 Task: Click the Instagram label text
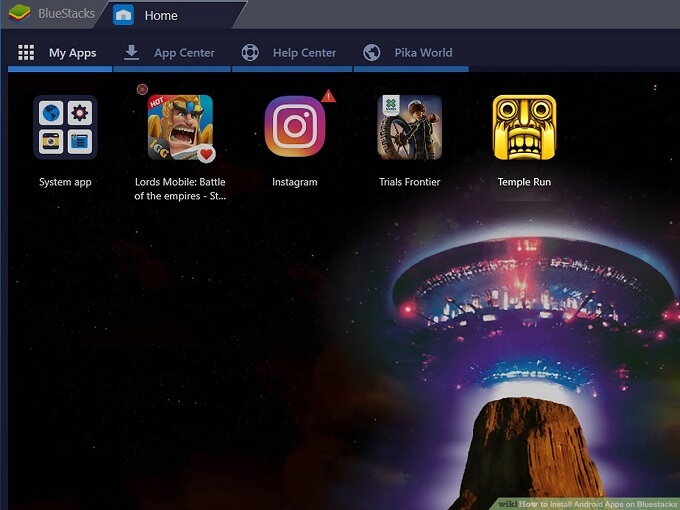295,182
